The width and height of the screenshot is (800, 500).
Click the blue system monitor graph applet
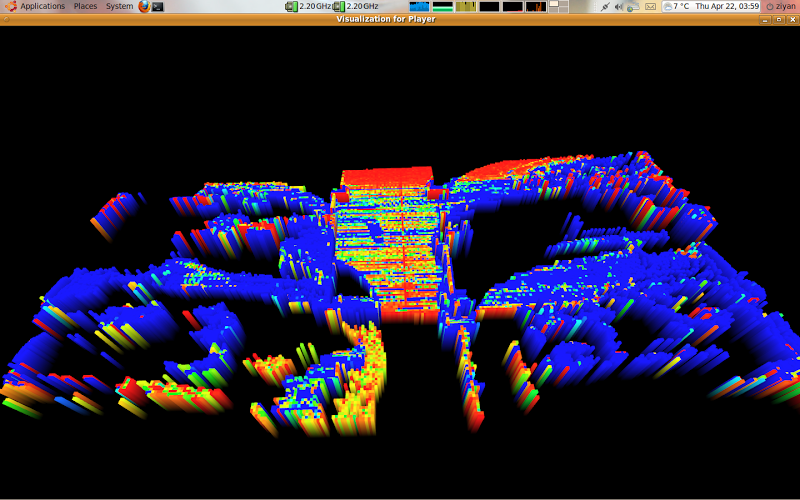(419, 6)
